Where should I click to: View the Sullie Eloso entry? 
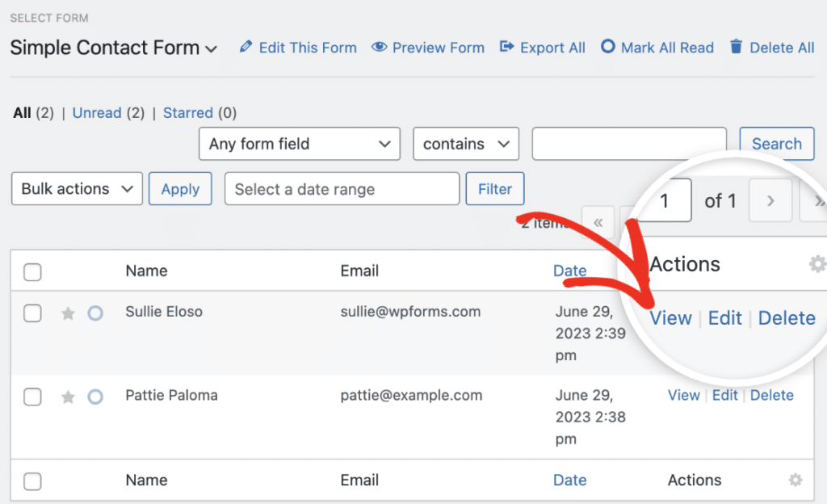click(x=671, y=318)
